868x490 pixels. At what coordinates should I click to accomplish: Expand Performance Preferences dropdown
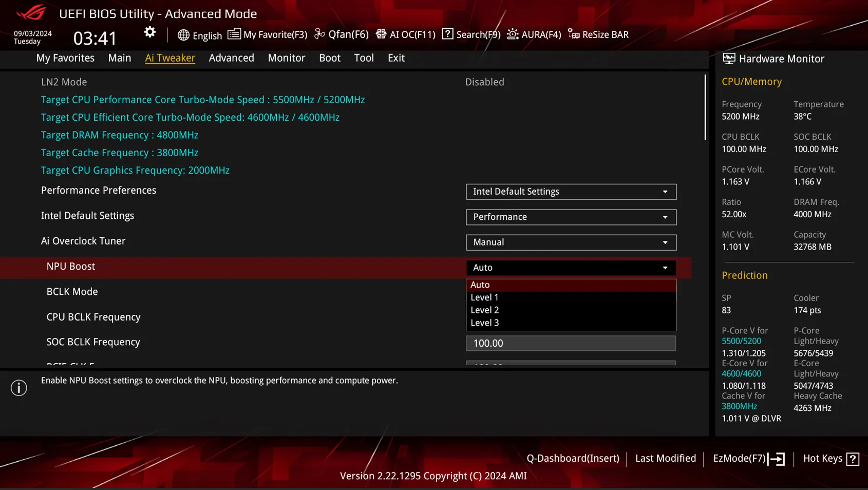pos(571,192)
